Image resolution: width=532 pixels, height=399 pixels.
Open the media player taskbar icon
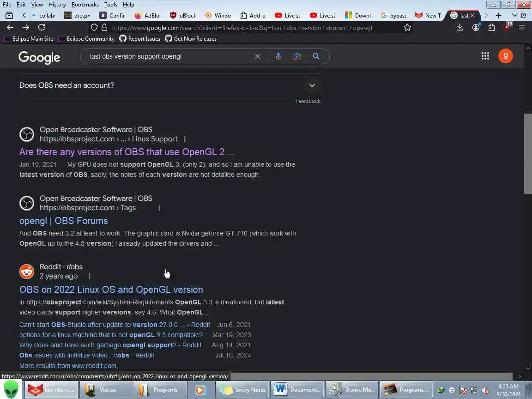tap(200, 390)
